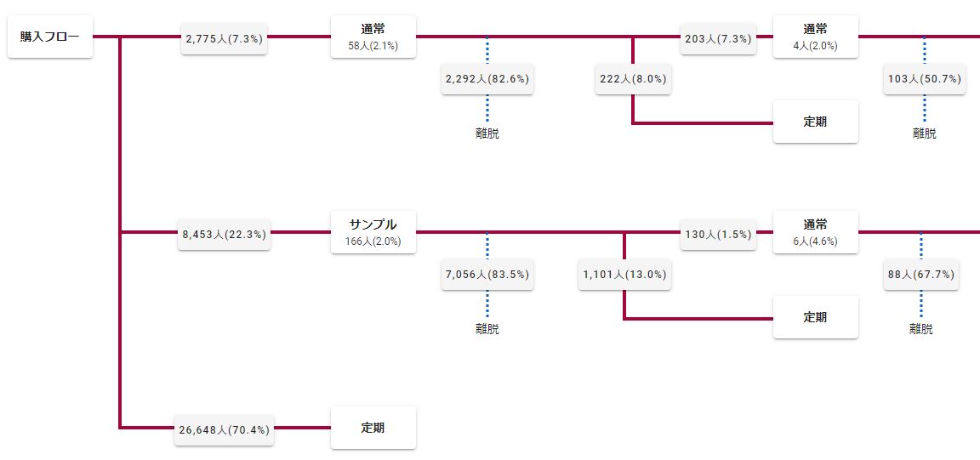The image size is (980, 460).
Task: Click 定期 node branching from 222人(8.0%)
Action: [x=815, y=122]
